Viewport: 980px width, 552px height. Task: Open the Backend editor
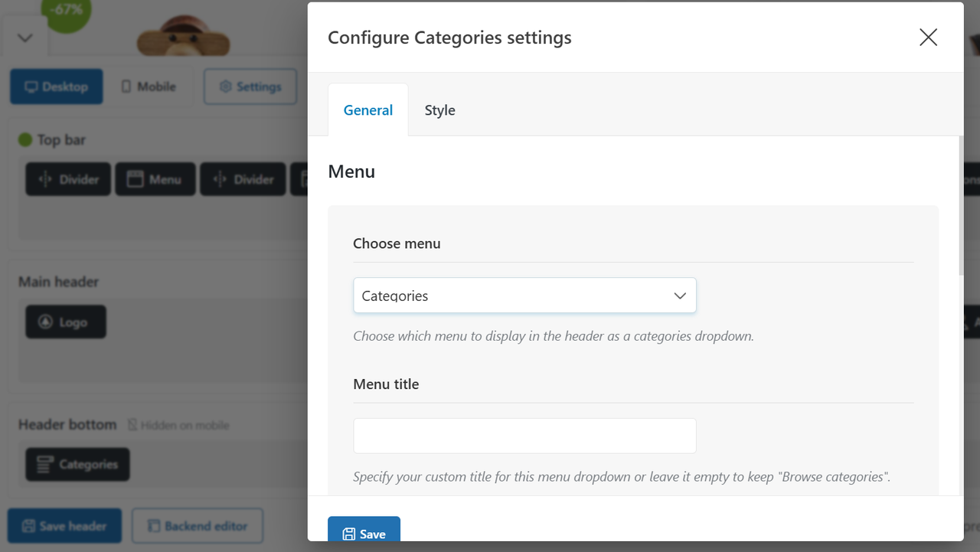pos(198,526)
